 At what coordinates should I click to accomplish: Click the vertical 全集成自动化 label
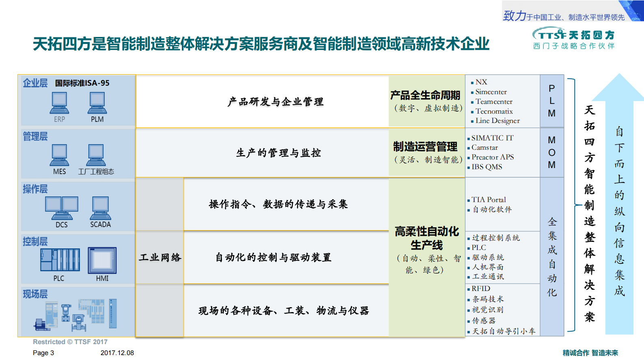tap(552, 257)
